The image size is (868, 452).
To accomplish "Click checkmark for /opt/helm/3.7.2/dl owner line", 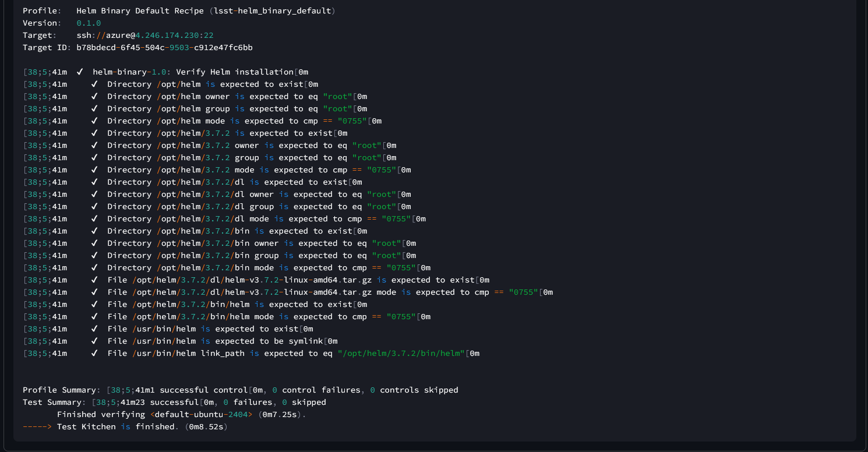I will 94,195.
